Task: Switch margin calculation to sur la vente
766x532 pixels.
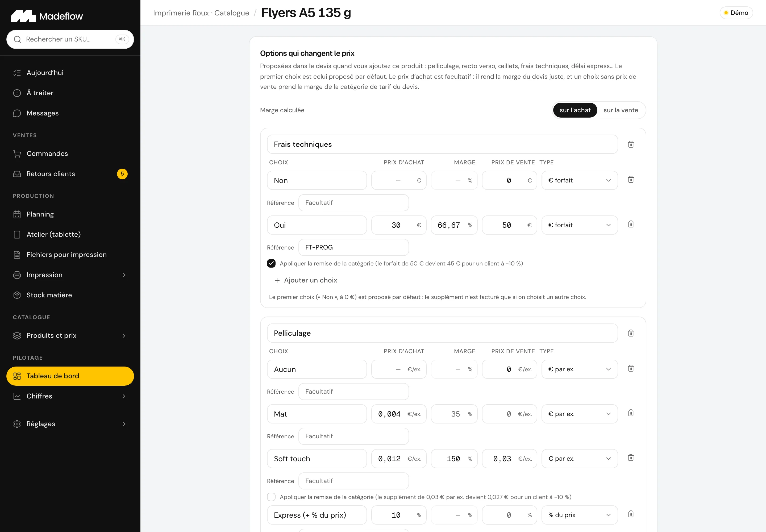Action: click(621, 110)
